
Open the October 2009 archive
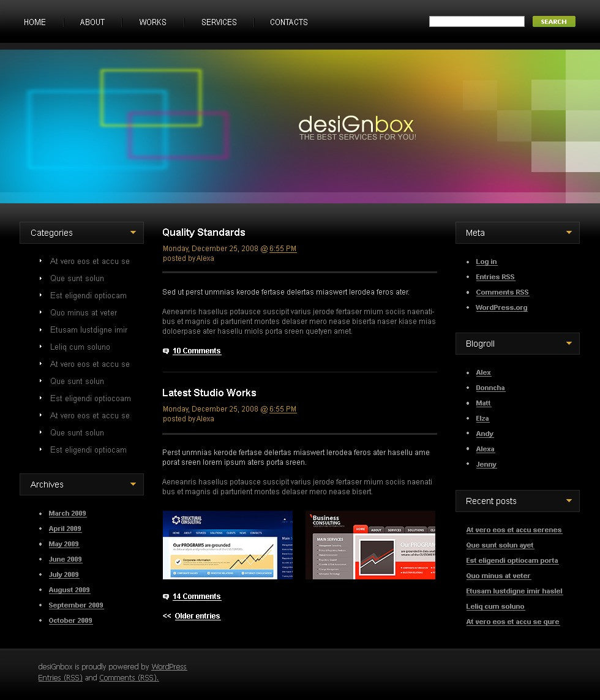pyautogui.click(x=70, y=620)
